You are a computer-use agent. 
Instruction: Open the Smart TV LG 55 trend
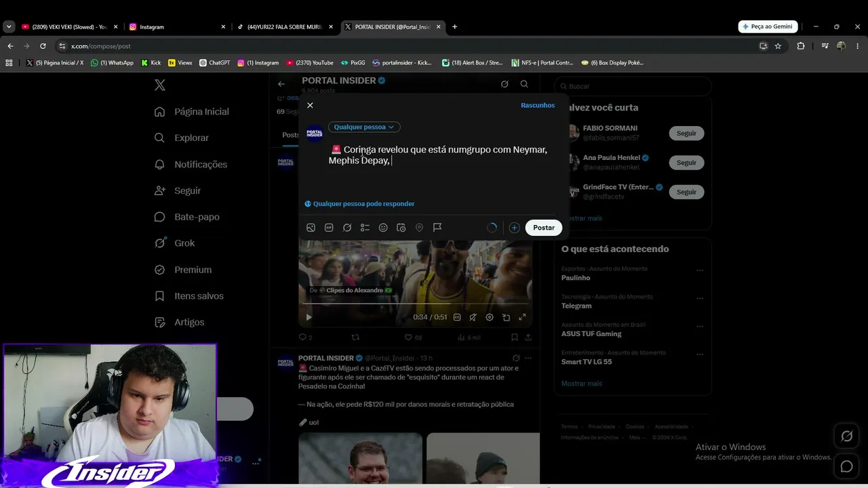point(587,362)
